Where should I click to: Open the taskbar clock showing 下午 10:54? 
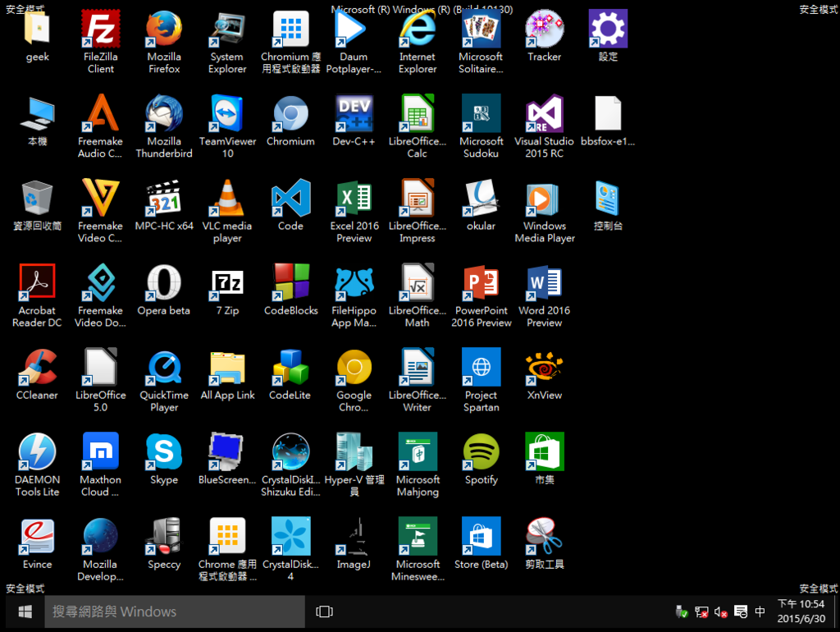(x=801, y=611)
